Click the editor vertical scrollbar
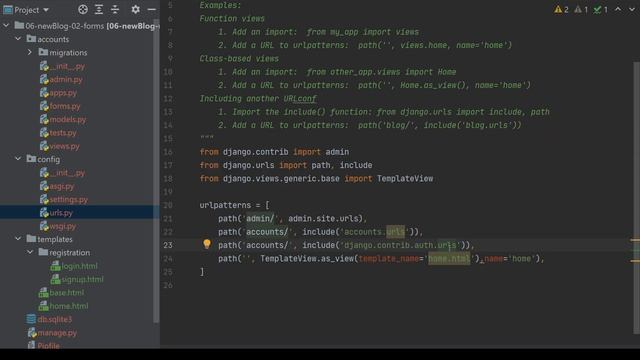 pos(637,198)
